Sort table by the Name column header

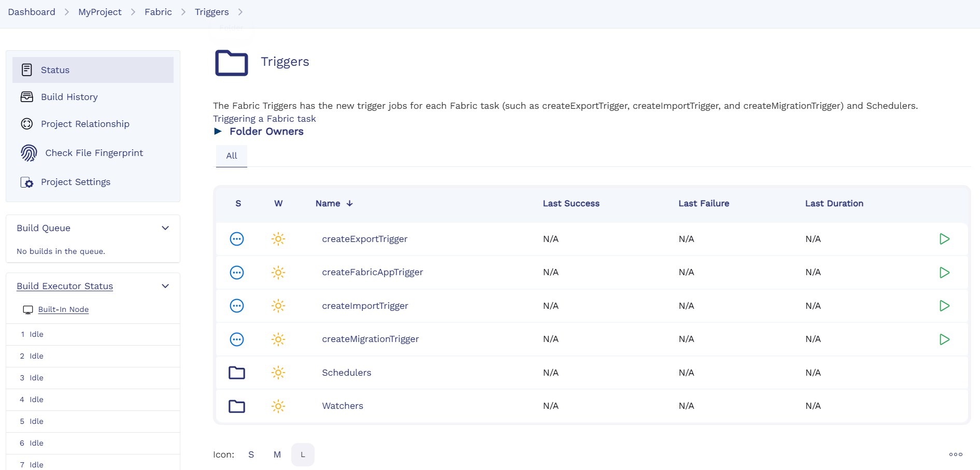[x=328, y=204]
